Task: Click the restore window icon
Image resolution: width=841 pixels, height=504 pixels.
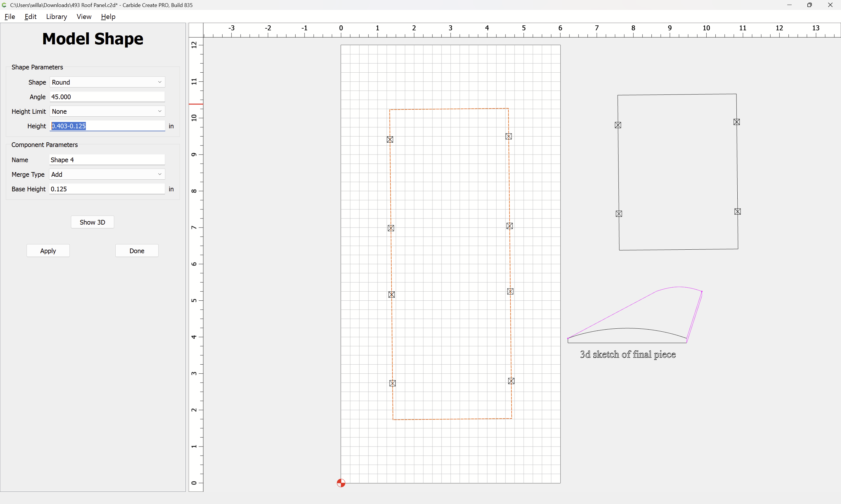Action: (809, 5)
